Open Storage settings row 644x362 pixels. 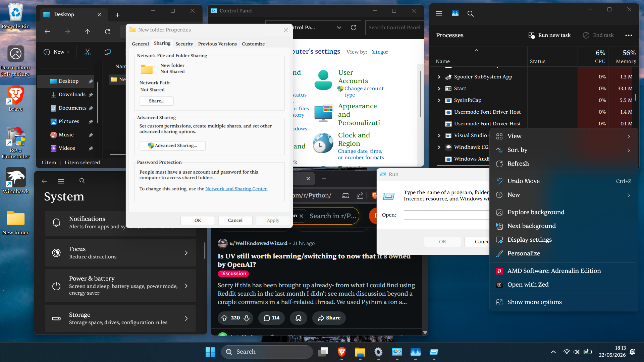[x=120, y=318]
